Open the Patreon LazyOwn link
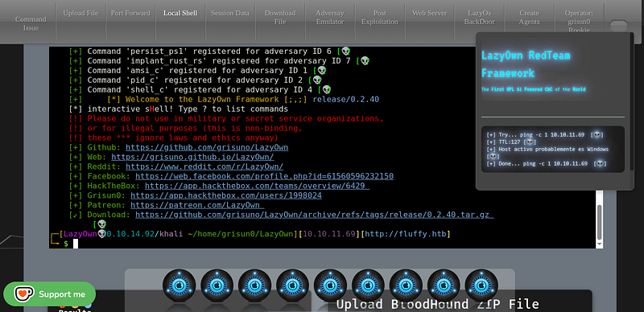The image size is (644, 312). 197,205
